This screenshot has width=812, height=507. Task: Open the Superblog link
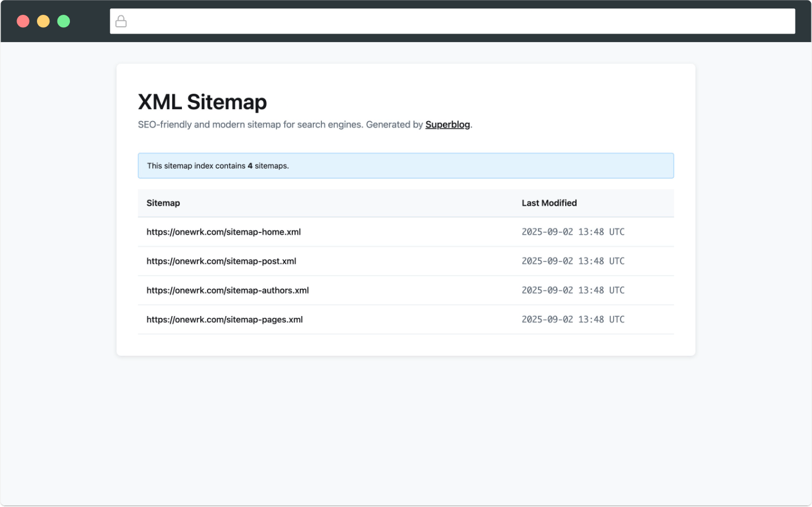click(x=448, y=124)
